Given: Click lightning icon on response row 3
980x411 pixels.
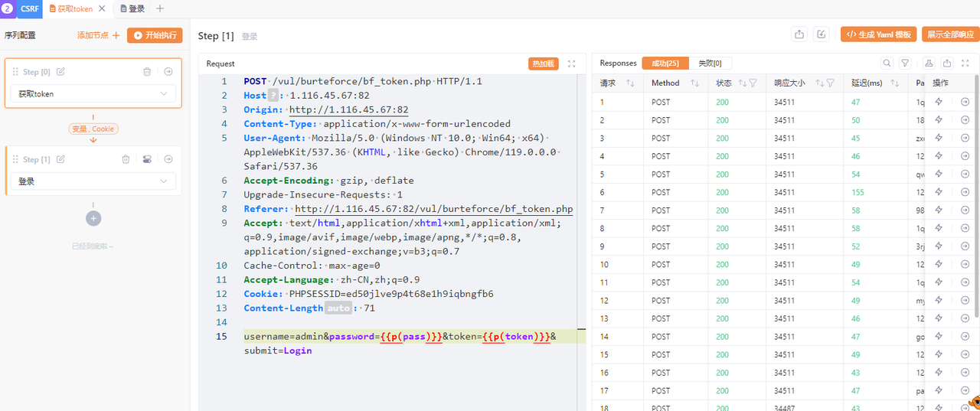Looking at the screenshot, I should 939,139.
